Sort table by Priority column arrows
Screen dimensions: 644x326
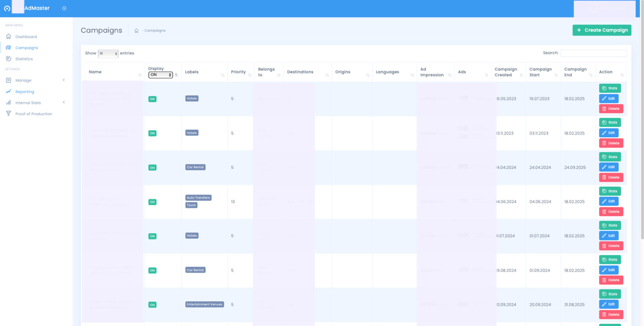250,75
